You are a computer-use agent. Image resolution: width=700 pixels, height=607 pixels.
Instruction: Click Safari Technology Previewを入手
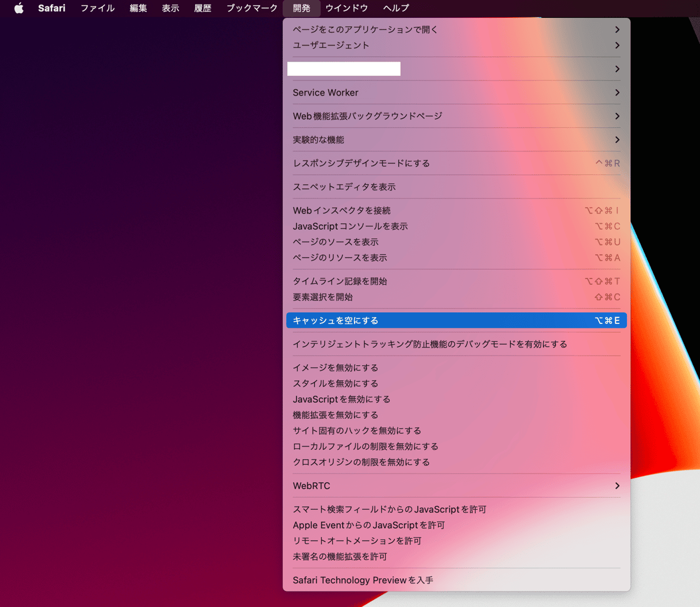point(363,580)
